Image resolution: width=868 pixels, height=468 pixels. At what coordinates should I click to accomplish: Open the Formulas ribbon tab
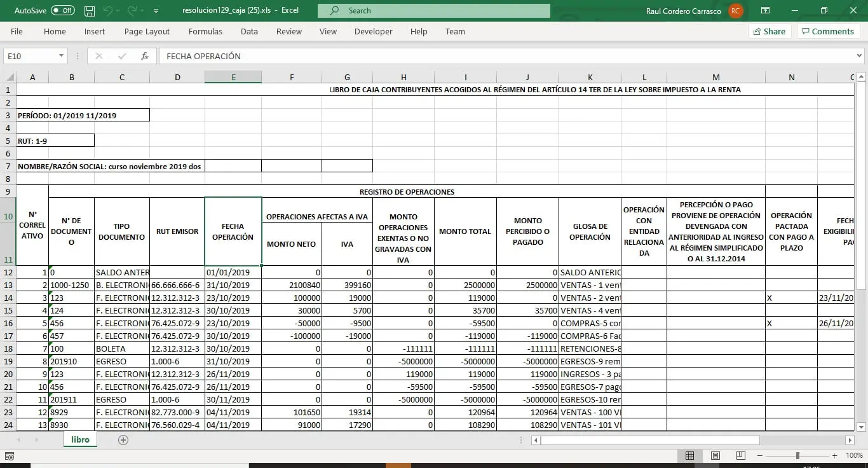point(205,31)
